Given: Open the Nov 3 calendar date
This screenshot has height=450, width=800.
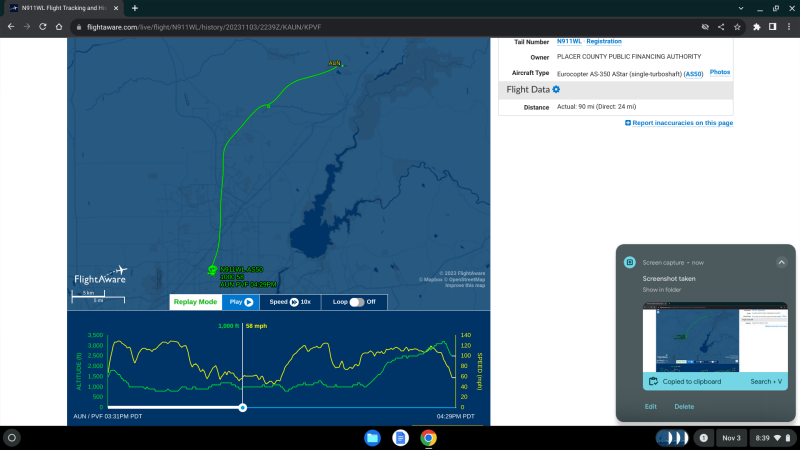Looking at the screenshot, I should click(x=731, y=438).
